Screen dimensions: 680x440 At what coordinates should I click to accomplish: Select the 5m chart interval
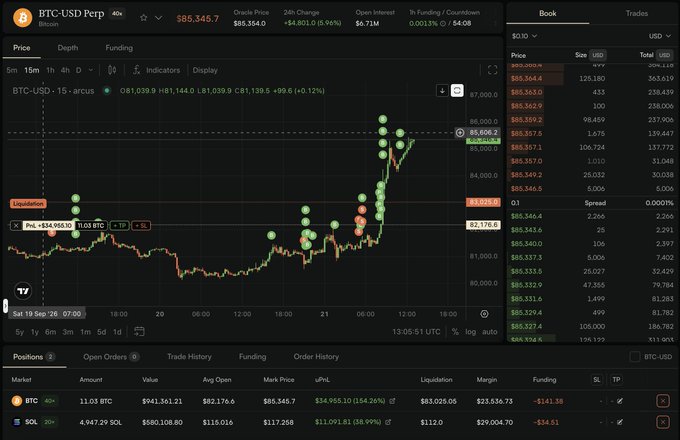(12, 70)
